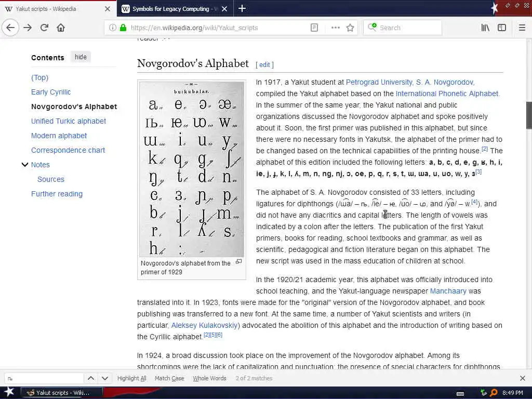532x399 pixels.
Task: Click the green secure connection padlock
Action: click(x=123, y=28)
